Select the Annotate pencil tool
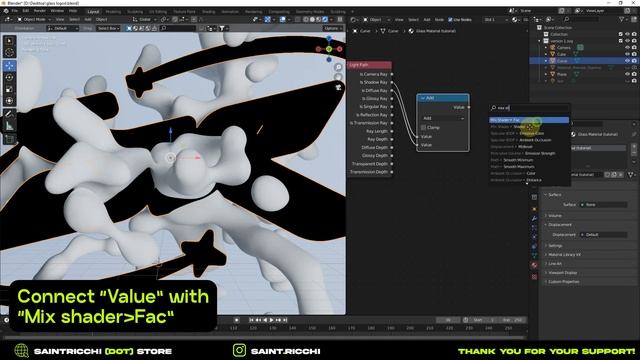The image size is (640, 360). coord(9,114)
